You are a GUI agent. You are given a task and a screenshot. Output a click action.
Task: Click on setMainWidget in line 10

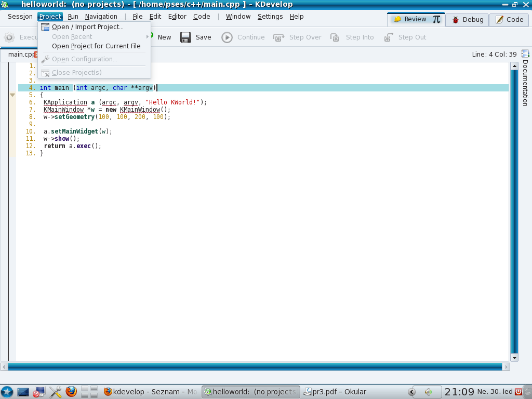[x=74, y=131]
